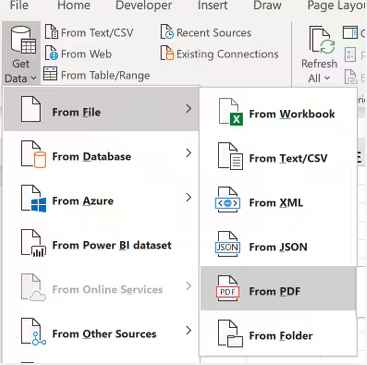The height and width of the screenshot is (365, 367).
Task: Click the From Text/CSV ribbon icon
Action: click(x=52, y=32)
